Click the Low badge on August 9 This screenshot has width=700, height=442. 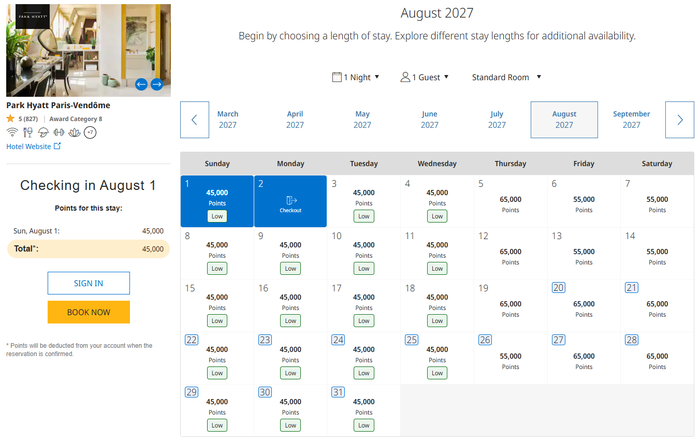click(291, 268)
